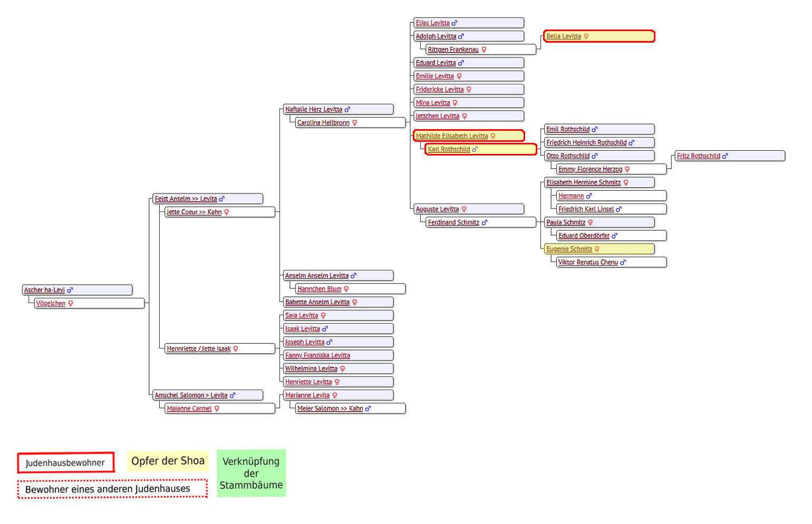Viewport: 812px width, 524px height.
Task: Click the female symbol after Vögelchen
Action: (x=70, y=304)
